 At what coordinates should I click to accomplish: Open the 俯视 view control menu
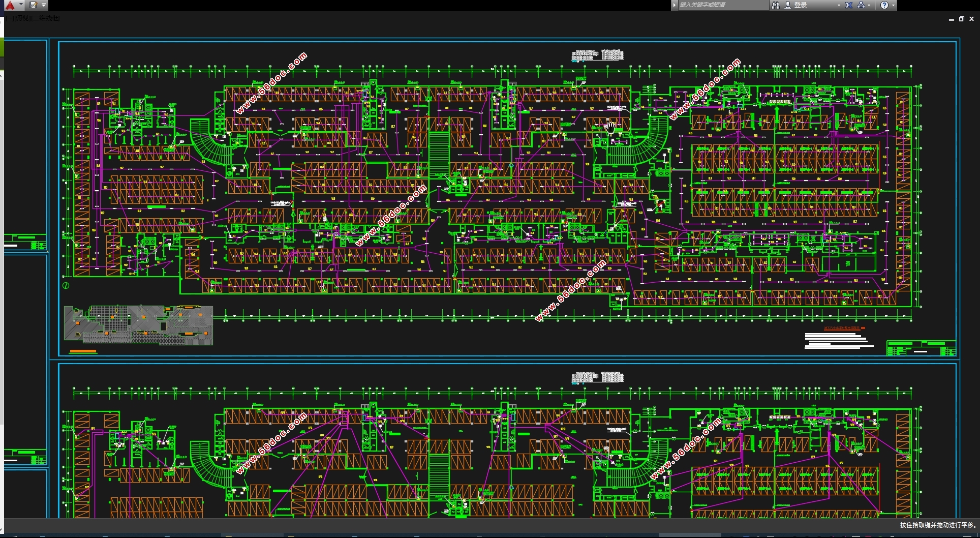(x=22, y=18)
